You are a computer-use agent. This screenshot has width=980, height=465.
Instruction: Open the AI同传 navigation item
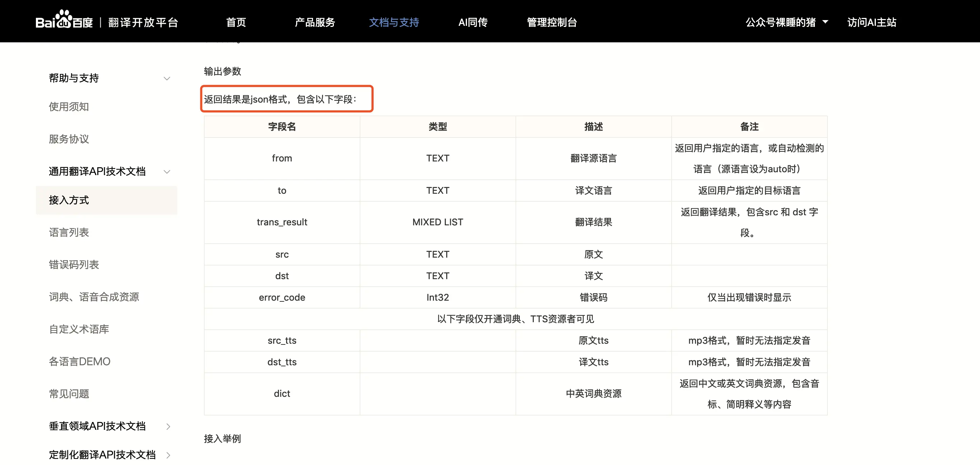click(472, 22)
